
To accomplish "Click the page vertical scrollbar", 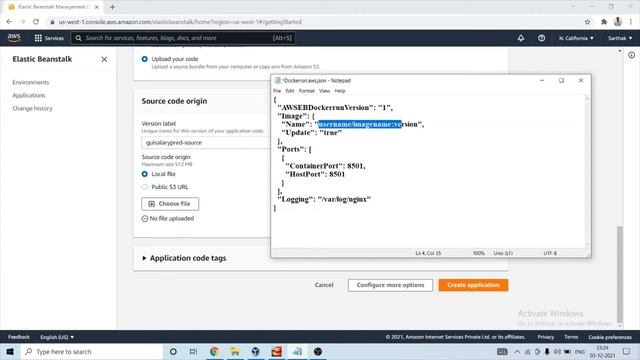I will tap(620, 273).
